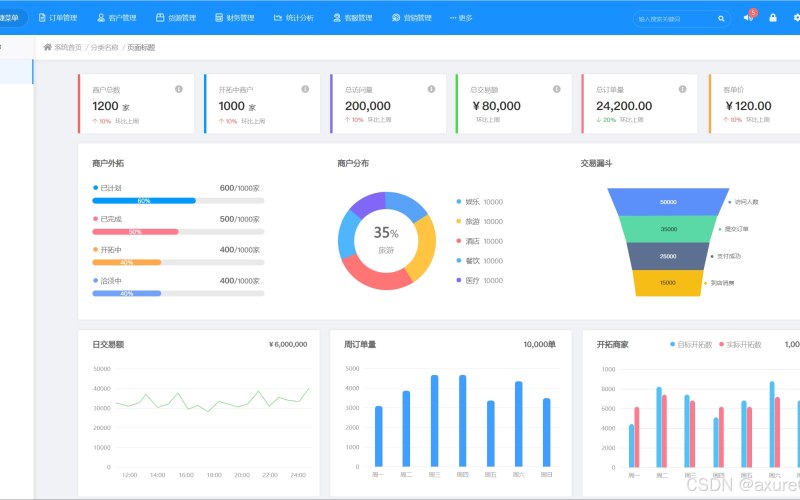Open 客户管理 via its person icon
The image size is (800, 500).
coord(101,17)
